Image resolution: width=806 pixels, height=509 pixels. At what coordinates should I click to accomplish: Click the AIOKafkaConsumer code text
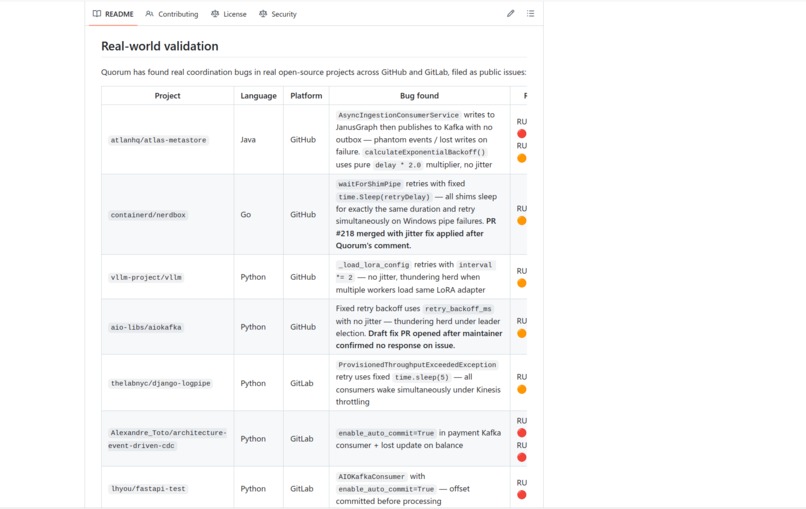click(371, 477)
